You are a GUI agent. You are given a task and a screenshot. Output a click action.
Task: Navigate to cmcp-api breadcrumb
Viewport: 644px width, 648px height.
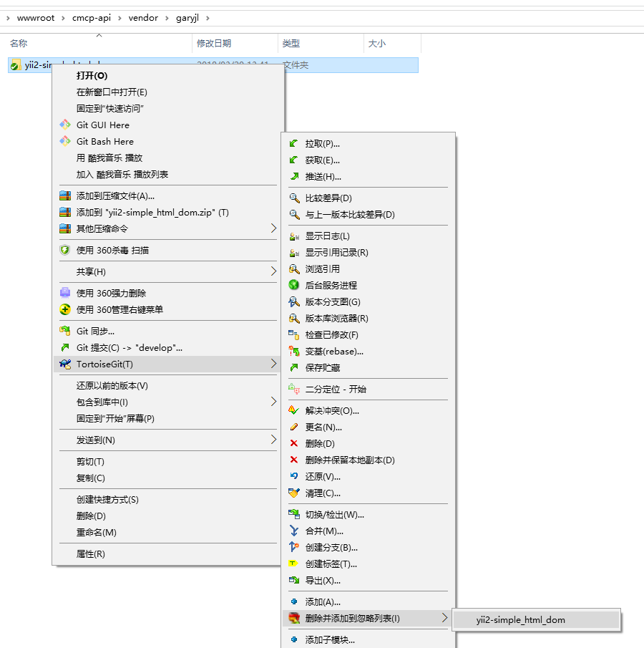(x=92, y=18)
